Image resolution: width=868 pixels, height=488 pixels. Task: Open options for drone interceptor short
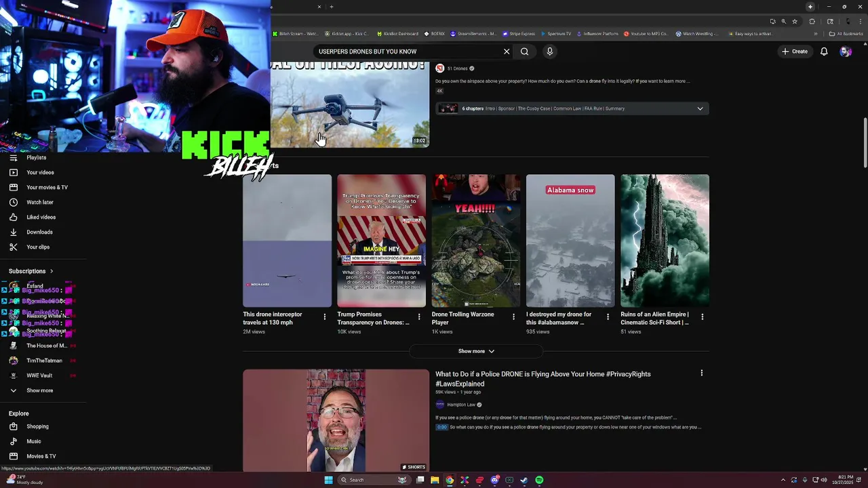[324, 317]
